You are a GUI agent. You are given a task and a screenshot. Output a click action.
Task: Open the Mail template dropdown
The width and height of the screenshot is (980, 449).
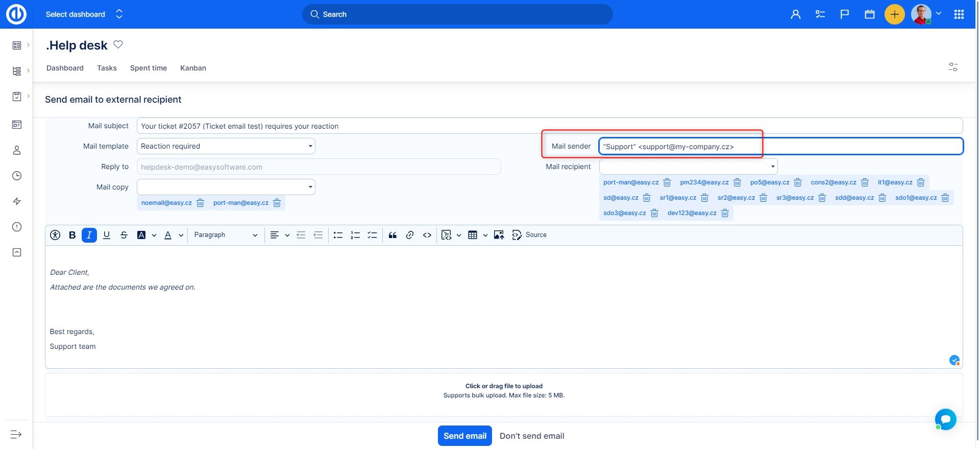point(226,146)
